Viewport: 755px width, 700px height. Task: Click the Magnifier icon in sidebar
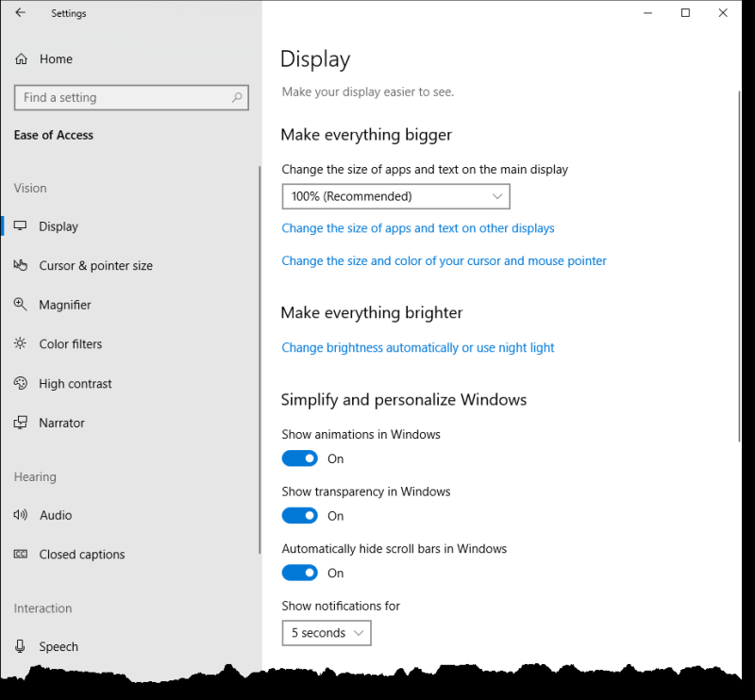[20, 305]
